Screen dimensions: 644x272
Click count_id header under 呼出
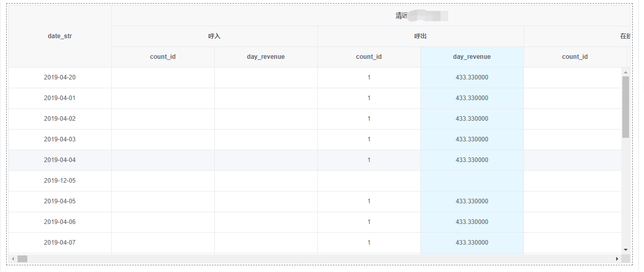pos(369,57)
